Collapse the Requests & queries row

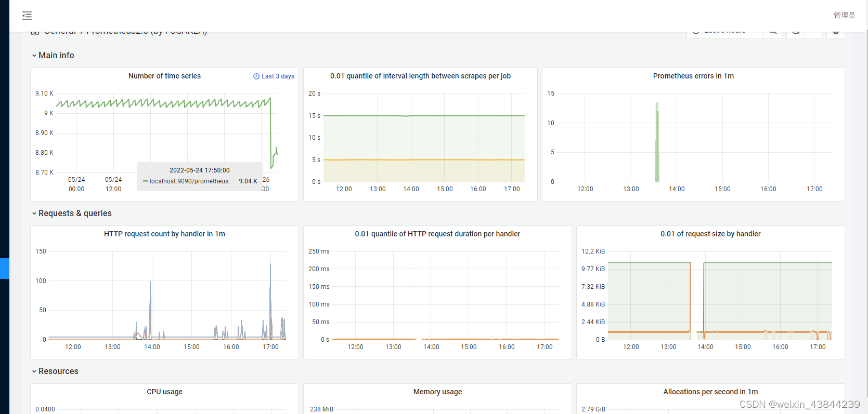click(x=71, y=213)
